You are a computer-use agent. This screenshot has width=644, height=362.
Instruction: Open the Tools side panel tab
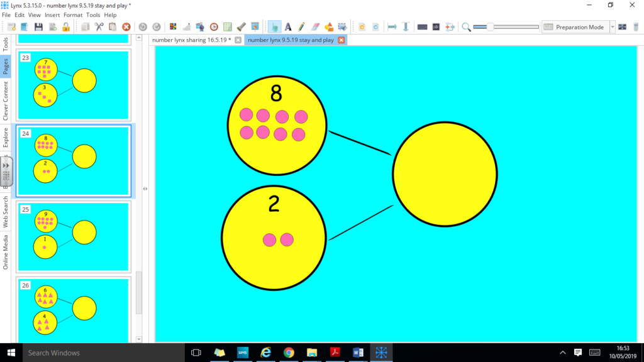[x=5, y=45]
